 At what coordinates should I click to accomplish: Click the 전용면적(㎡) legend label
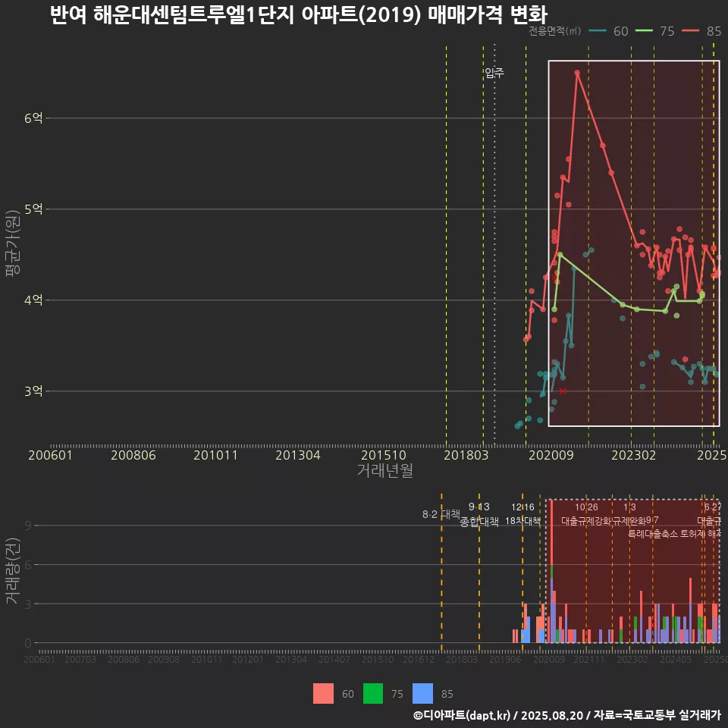[x=555, y=31]
